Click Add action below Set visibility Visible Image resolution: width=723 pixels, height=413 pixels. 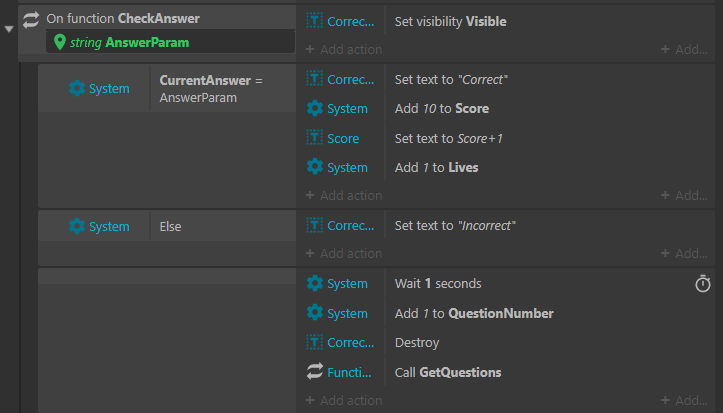click(344, 49)
